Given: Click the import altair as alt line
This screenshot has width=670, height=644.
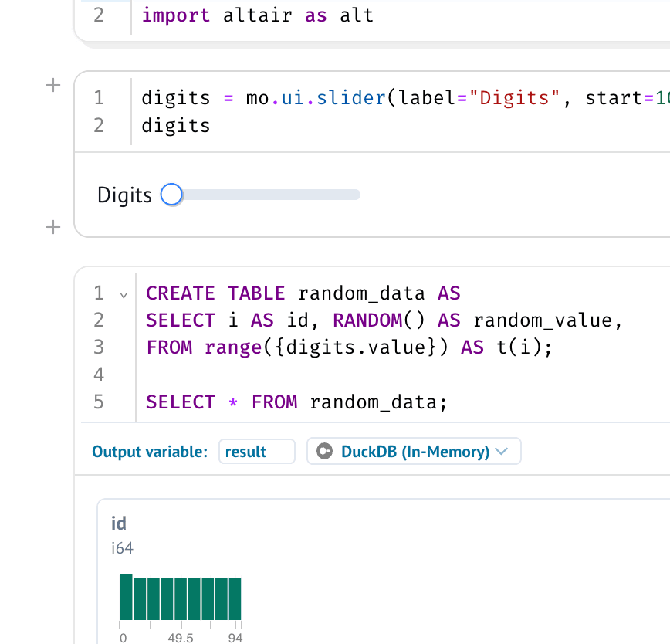Looking at the screenshot, I should (x=257, y=15).
